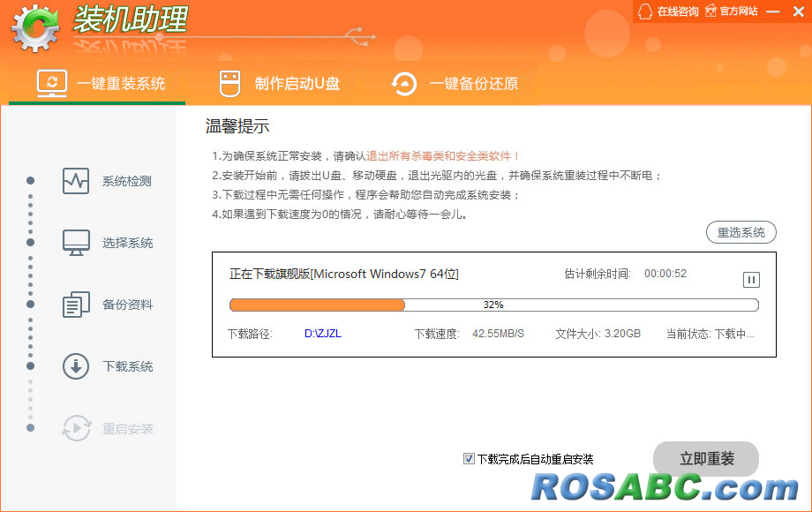
Task: Click the 系统检测 waveform icon
Action: point(76,181)
